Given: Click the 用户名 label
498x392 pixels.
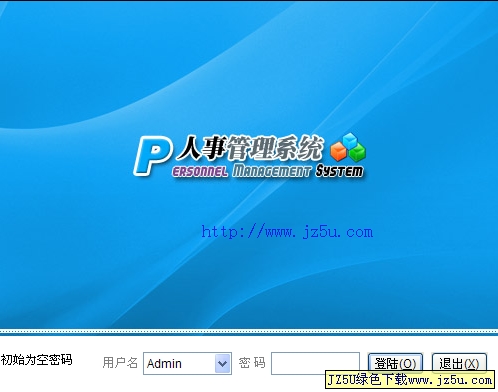Looking at the screenshot, I should 120,363.
